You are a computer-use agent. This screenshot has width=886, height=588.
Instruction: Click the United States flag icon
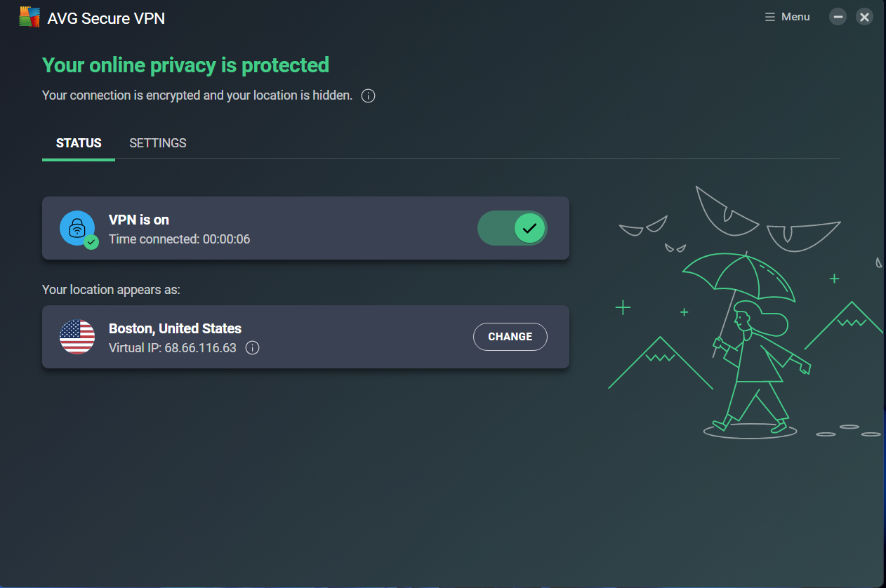[77, 337]
